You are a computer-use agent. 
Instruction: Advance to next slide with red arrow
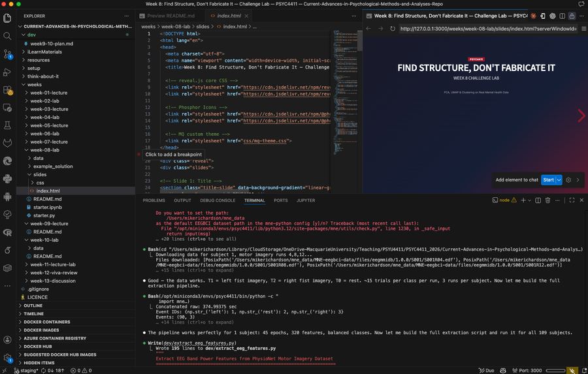(x=581, y=116)
